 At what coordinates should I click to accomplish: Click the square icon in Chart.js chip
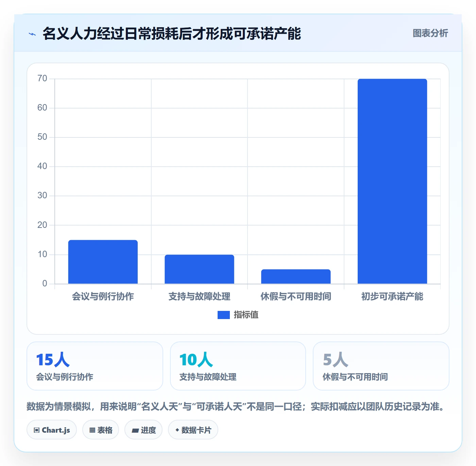click(37, 430)
